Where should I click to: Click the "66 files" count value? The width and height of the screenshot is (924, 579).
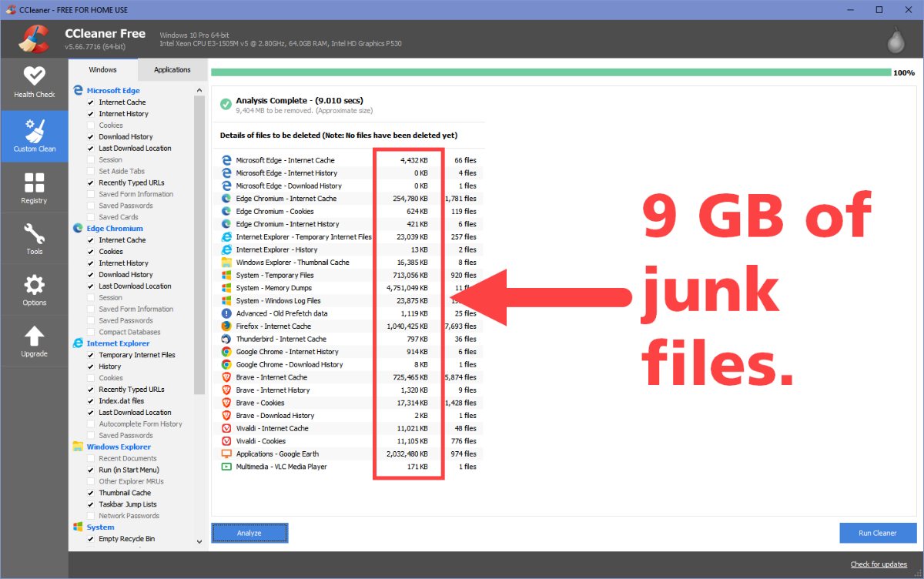[x=465, y=160]
